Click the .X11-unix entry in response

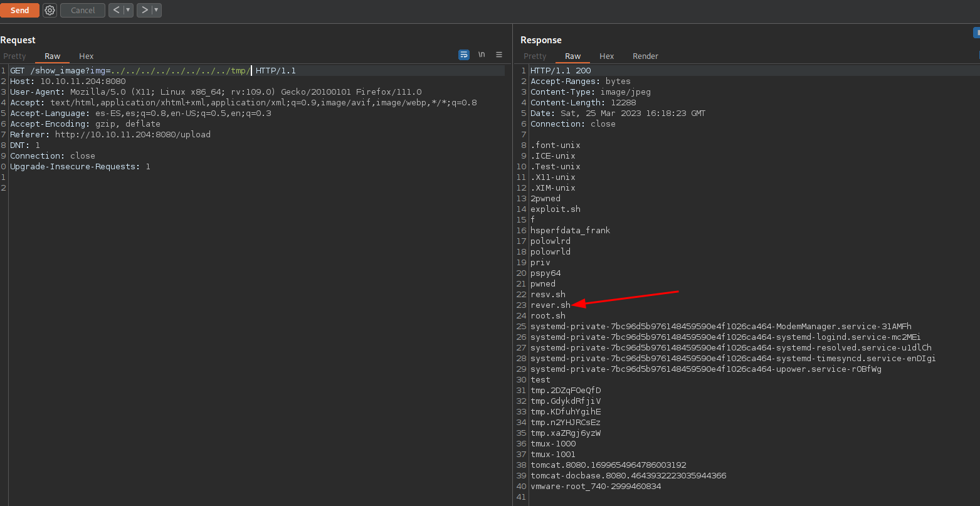[x=553, y=177]
